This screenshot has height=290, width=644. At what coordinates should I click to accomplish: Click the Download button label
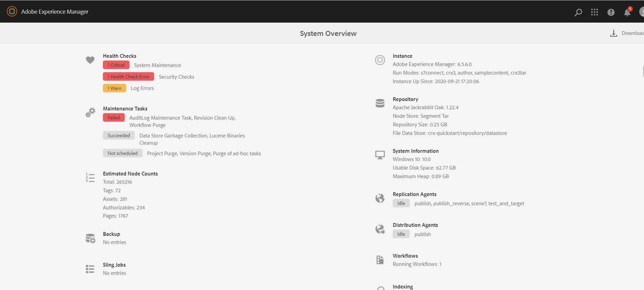(x=633, y=33)
